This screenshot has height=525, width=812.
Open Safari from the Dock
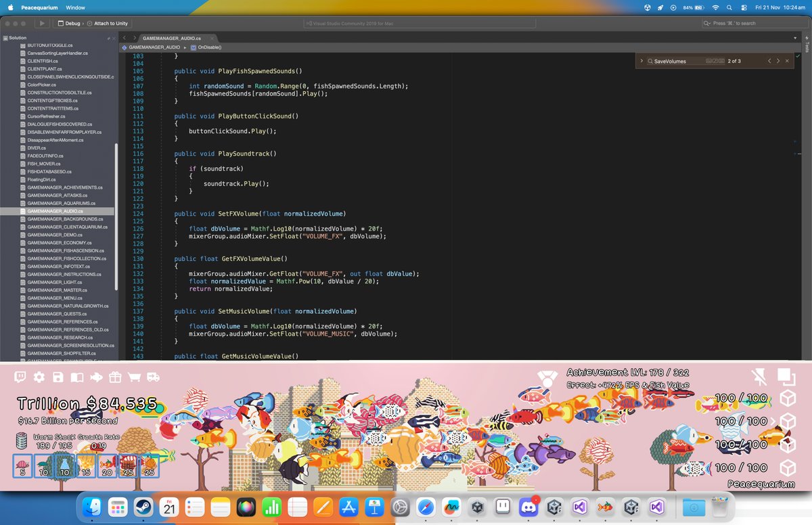426,507
